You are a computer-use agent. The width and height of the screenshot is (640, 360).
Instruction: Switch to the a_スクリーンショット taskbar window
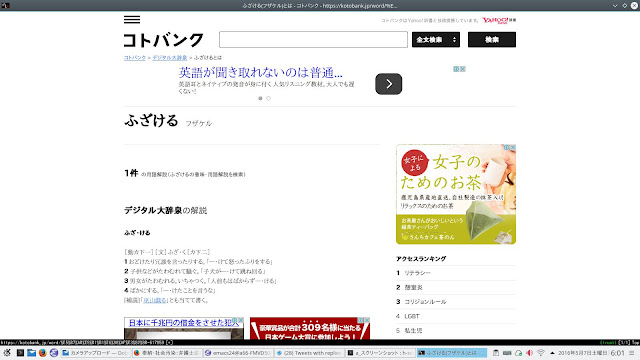pos(380,353)
